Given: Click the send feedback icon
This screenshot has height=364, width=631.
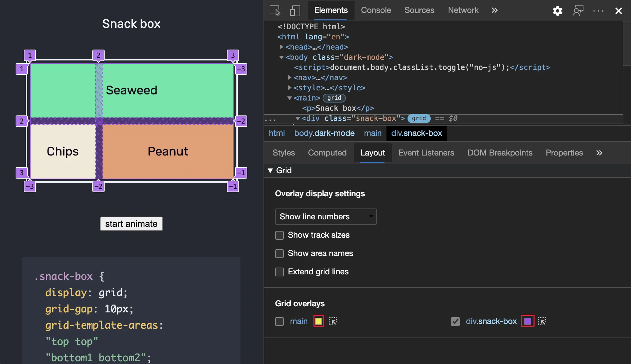Looking at the screenshot, I should coord(578,11).
